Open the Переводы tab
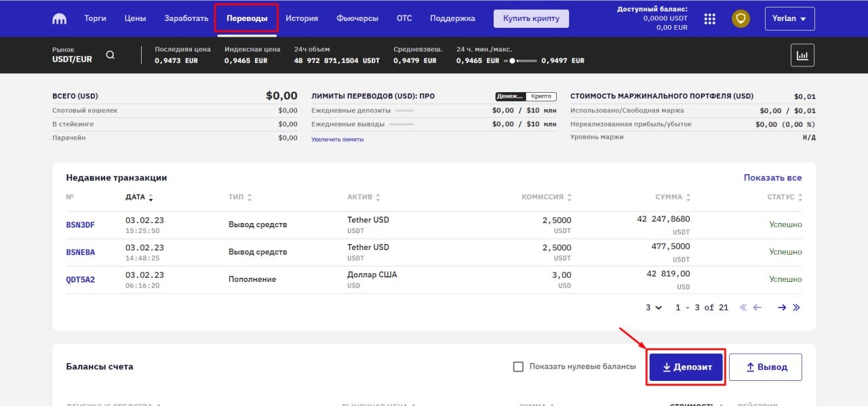The image size is (868, 406). pyautogui.click(x=246, y=18)
